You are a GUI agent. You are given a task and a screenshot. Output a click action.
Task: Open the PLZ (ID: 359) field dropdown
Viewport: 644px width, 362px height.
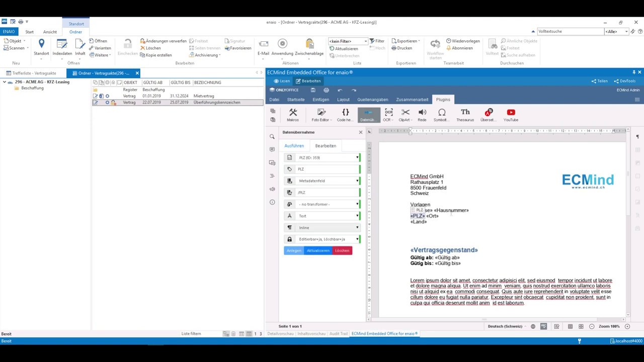pyautogui.click(x=323, y=157)
